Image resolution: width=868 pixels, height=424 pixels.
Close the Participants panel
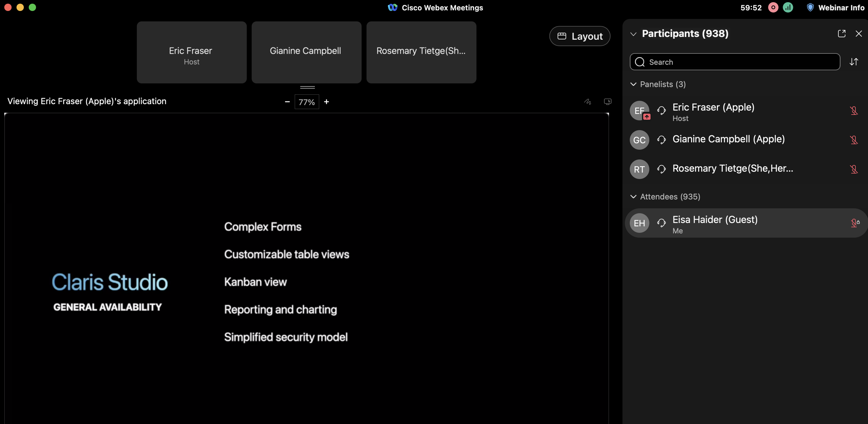pyautogui.click(x=859, y=33)
